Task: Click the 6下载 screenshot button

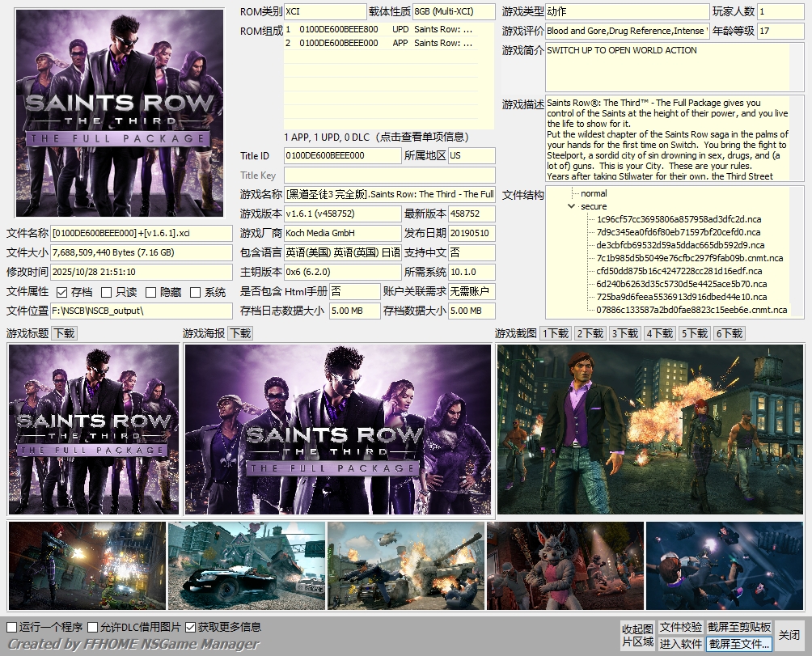Action: pyautogui.click(x=730, y=333)
